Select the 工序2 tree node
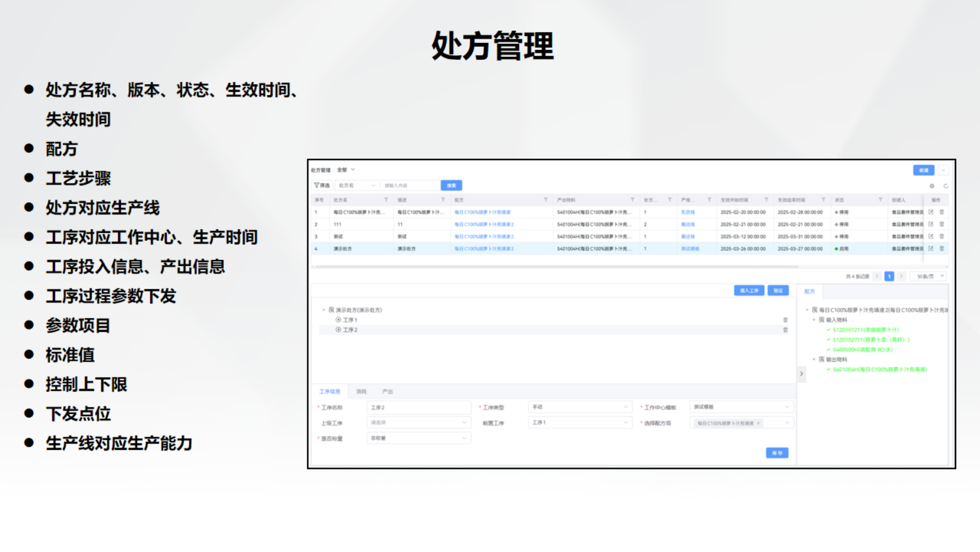980x552 pixels. (x=350, y=330)
